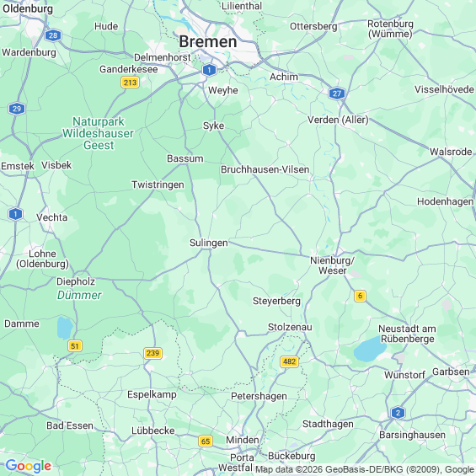The image size is (476, 476).
Task: Click the Verden (Aller) label
Action: pos(338,120)
